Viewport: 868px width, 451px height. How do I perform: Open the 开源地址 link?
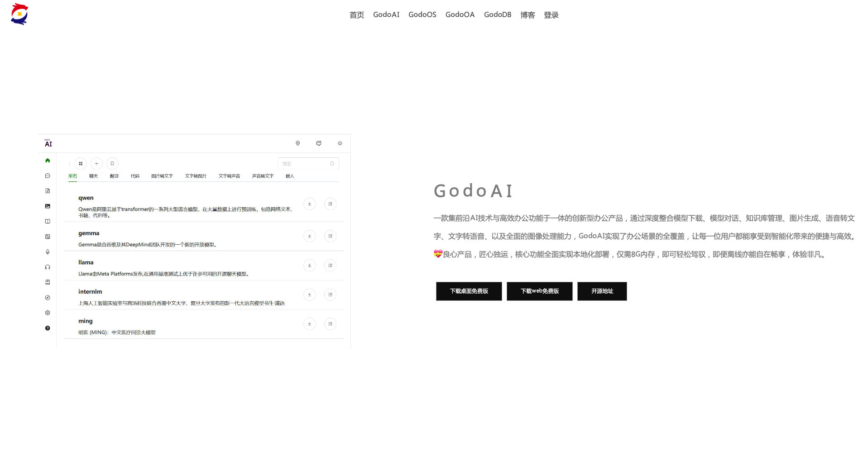(601, 291)
